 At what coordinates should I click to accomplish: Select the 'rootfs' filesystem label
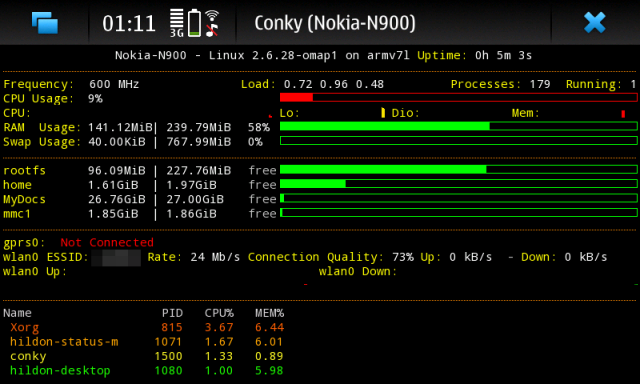24,171
